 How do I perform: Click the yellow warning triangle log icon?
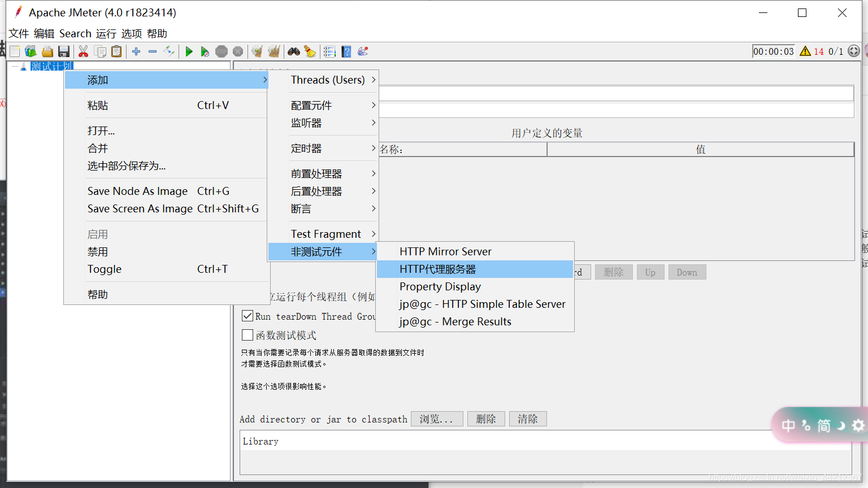click(805, 51)
